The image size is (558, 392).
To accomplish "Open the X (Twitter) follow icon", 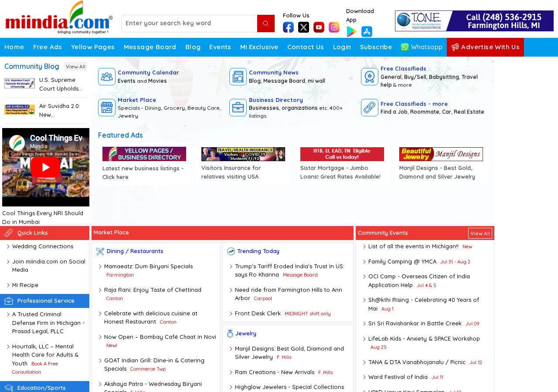I will click(303, 27).
